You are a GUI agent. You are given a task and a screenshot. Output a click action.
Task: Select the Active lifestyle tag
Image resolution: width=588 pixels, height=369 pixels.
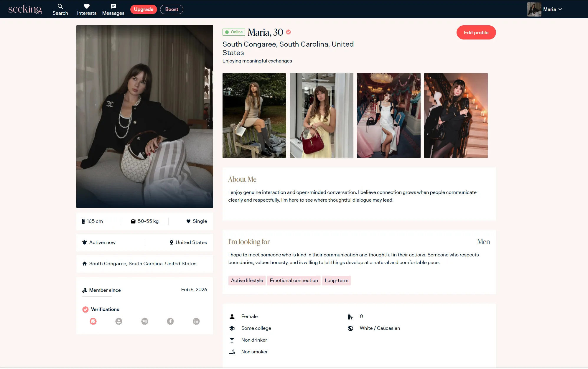[247, 280]
